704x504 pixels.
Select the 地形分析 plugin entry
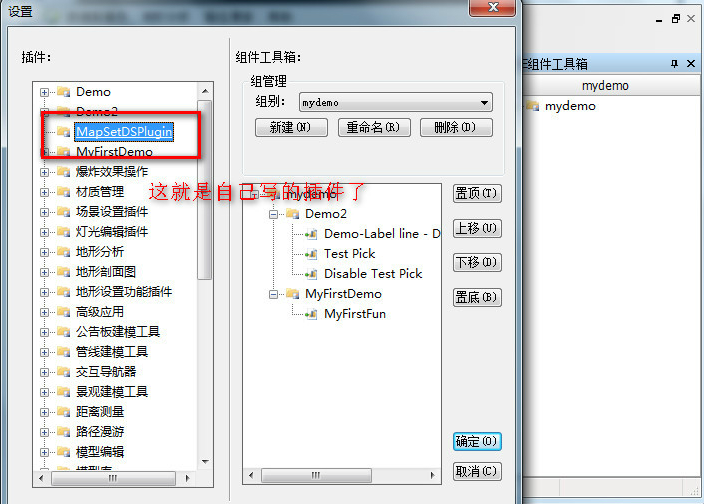(100, 252)
